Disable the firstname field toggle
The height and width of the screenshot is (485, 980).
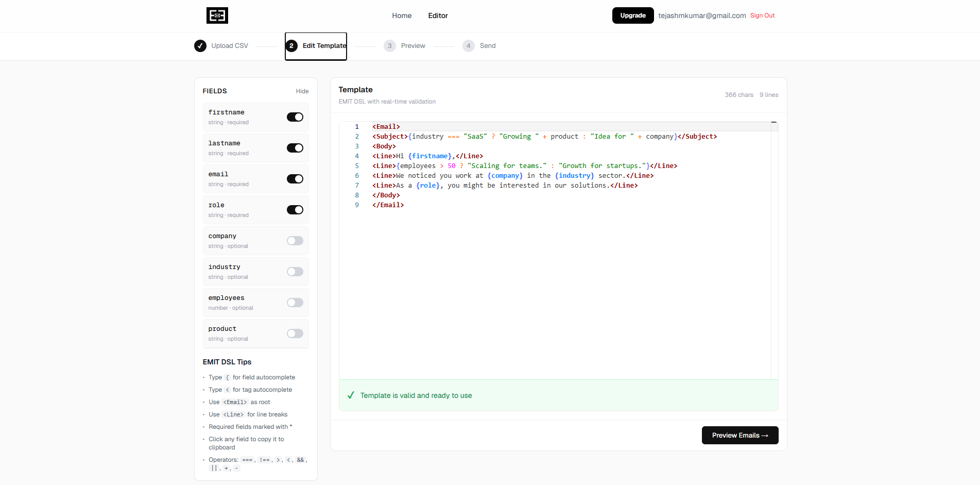pyautogui.click(x=295, y=117)
